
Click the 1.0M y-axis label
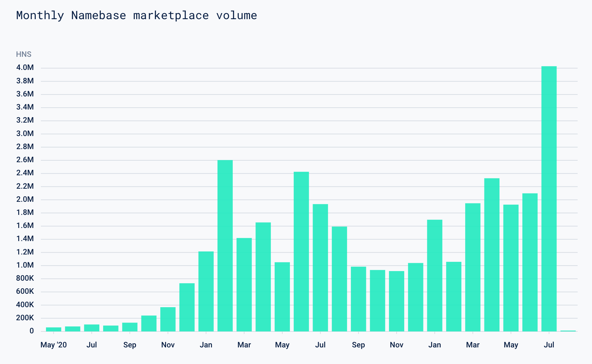click(x=25, y=265)
